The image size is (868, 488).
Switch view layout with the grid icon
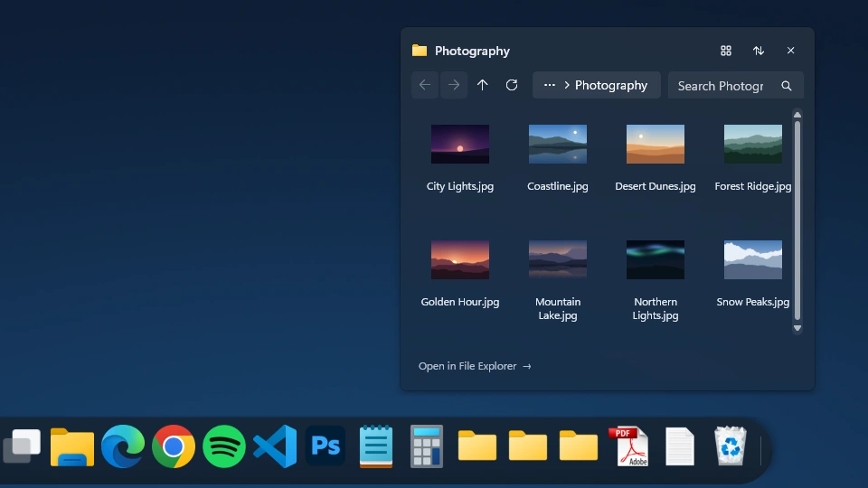[x=726, y=51]
